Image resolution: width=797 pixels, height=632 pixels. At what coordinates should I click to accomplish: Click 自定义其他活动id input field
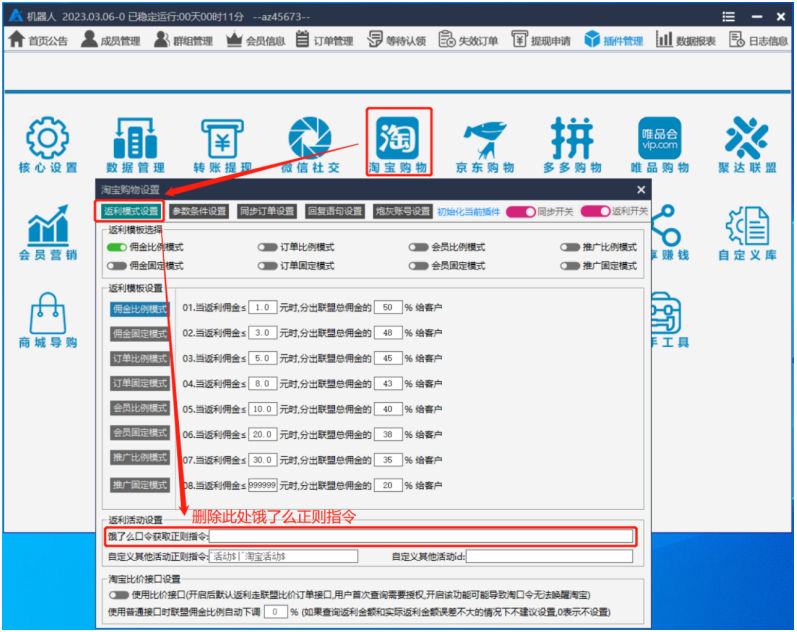coord(549,556)
